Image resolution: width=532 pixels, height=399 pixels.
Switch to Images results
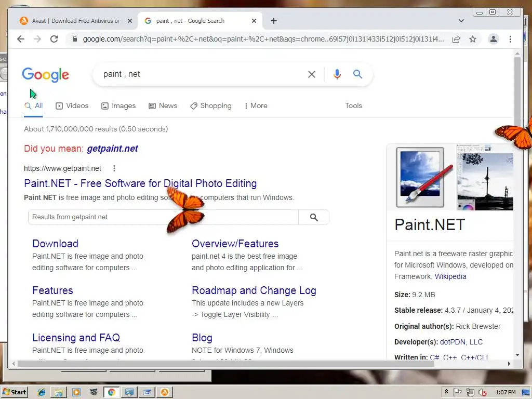coord(118,106)
